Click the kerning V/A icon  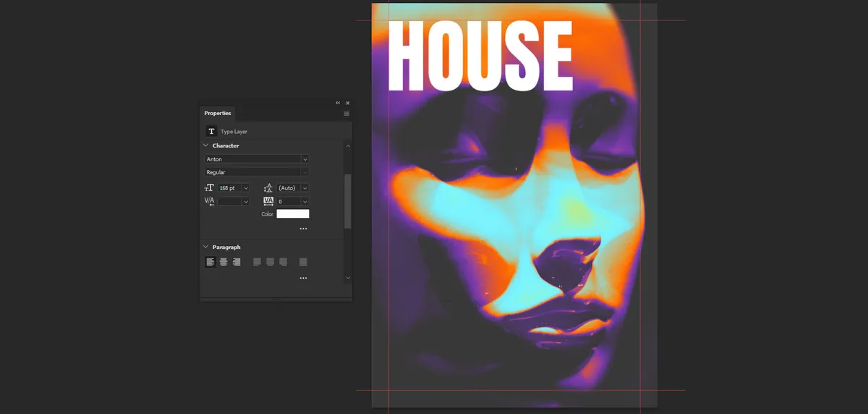(210, 201)
